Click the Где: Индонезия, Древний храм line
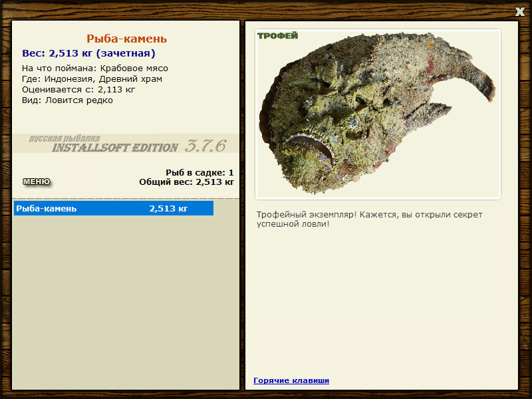The height and width of the screenshot is (399, 532). (92, 79)
